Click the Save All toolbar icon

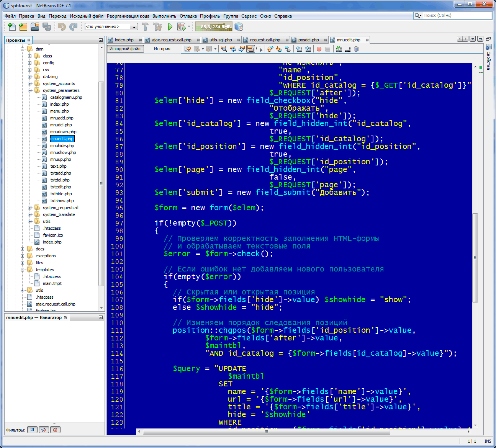[47, 27]
